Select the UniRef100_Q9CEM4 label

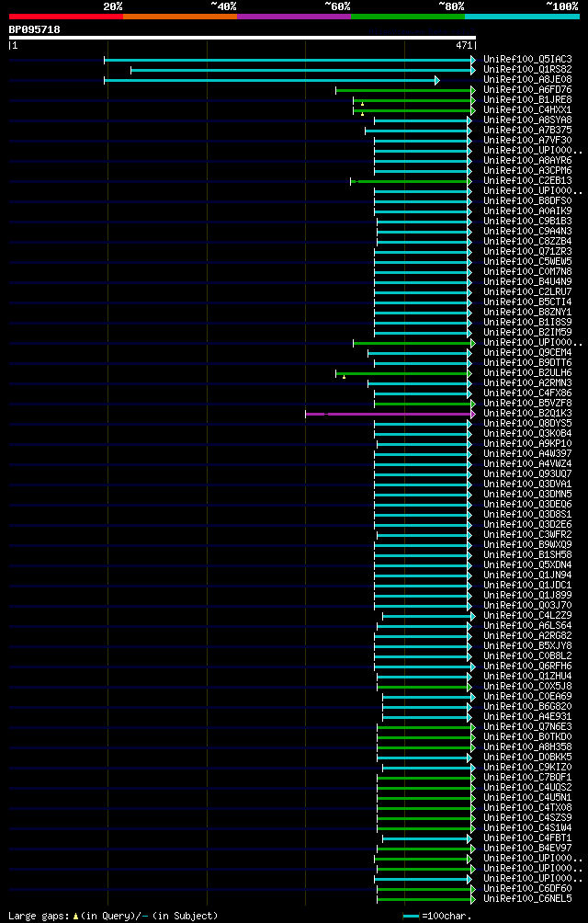[527, 353]
